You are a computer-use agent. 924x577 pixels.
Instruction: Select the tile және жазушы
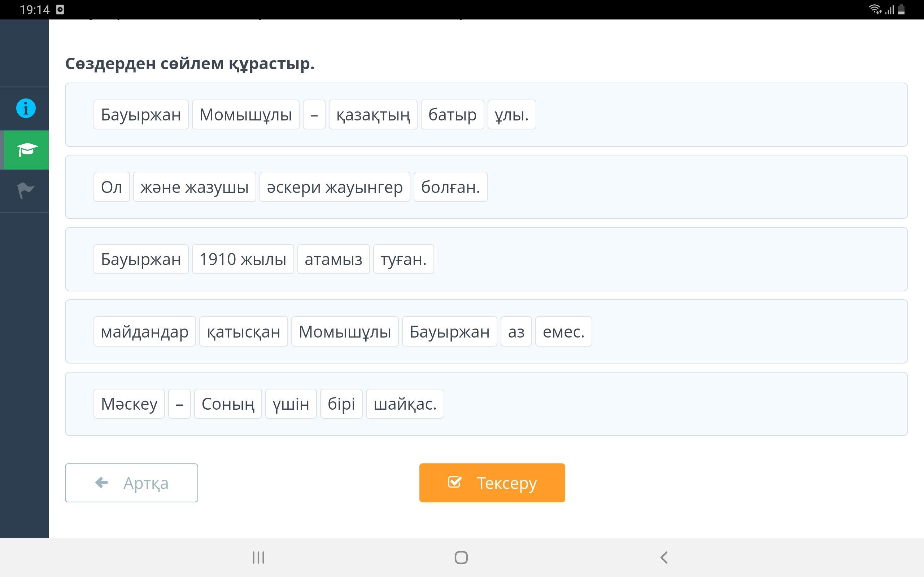click(x=194, y=187)
